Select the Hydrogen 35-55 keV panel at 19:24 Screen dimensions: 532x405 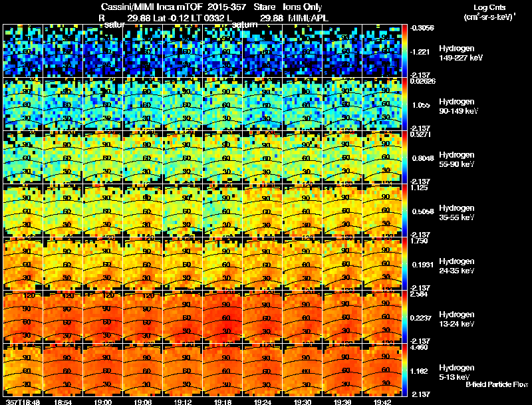point(263,210)
